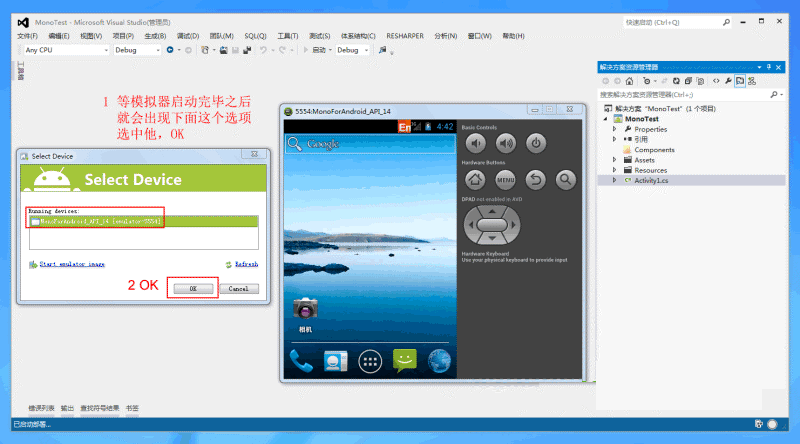Screen dimensions: 800x444
Task: Open the 调试(D) menu
Action: point(188,36)
